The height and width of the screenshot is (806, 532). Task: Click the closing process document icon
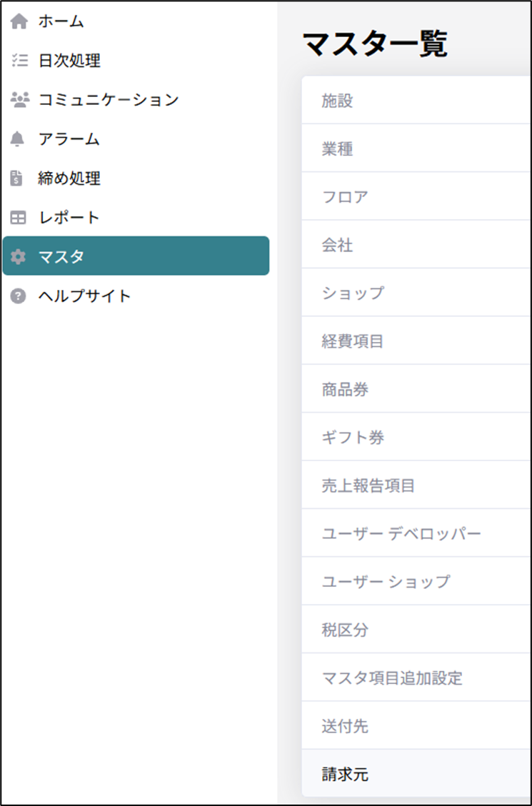19,178
